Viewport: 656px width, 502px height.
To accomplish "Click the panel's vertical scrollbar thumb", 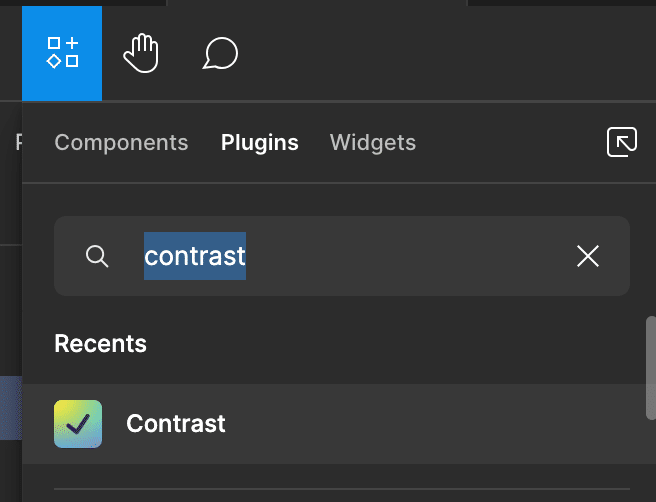I will click(651, 368).
